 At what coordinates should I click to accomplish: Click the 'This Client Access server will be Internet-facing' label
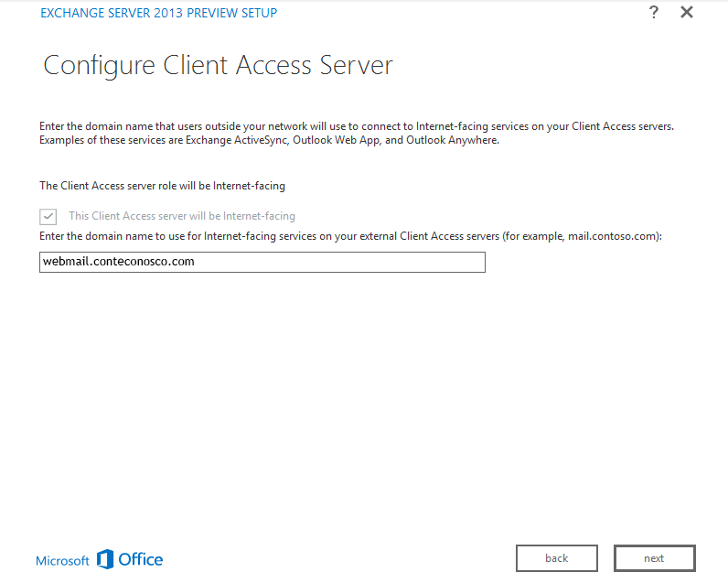tap(182, 217)
